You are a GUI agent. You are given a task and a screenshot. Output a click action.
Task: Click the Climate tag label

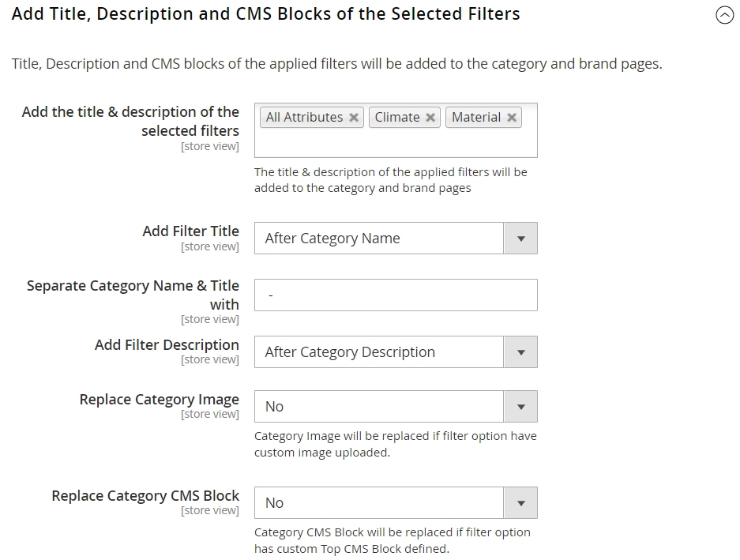coord(397,117)
